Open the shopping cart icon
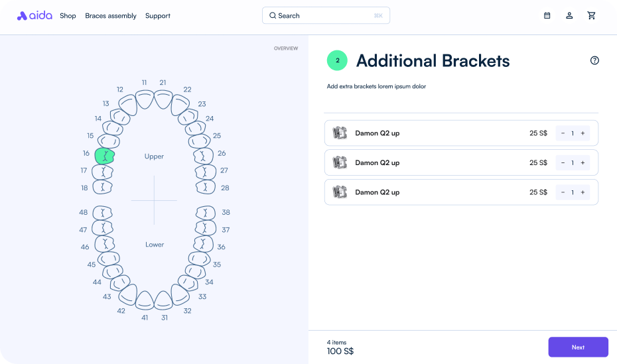 (591, 15)
